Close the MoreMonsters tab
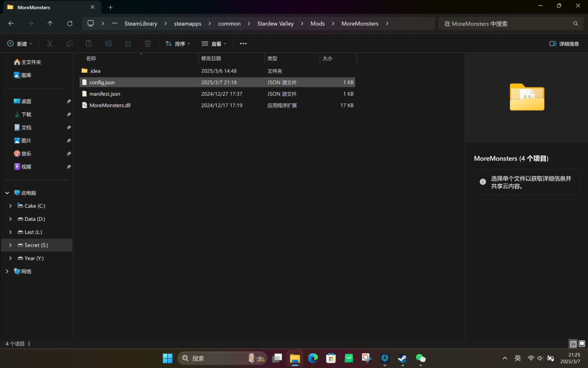Viewport: 588px width, 368px height. tap(92, 7)
